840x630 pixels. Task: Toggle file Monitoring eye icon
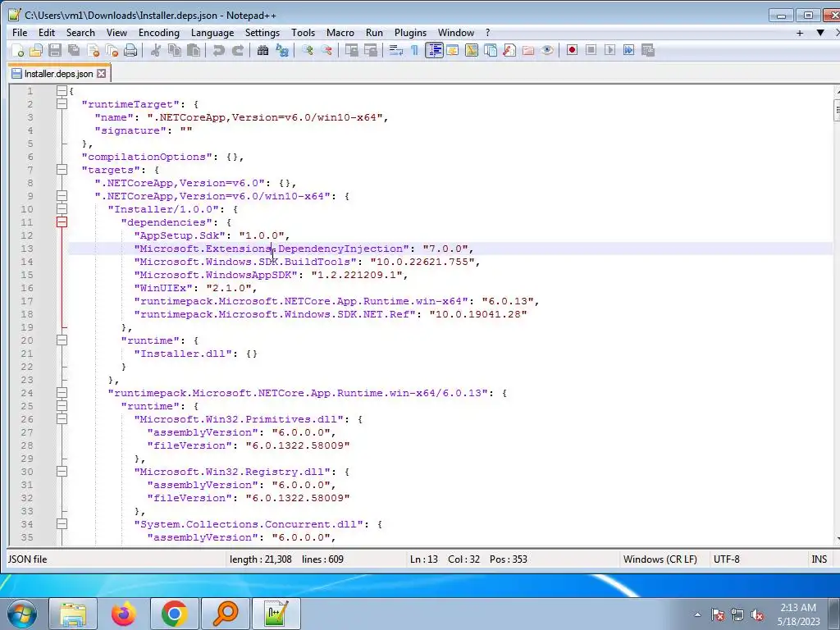[547, 50]
